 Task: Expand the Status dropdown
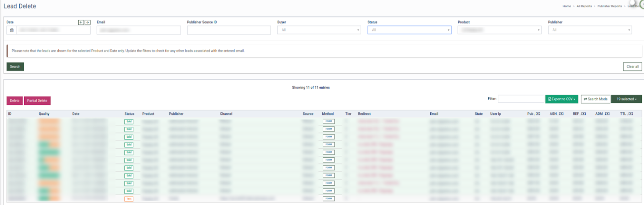click(409, 30)
